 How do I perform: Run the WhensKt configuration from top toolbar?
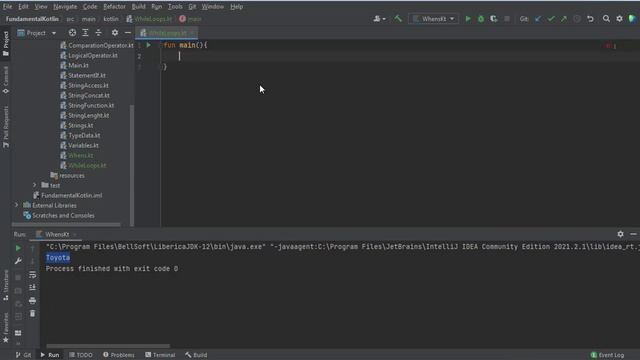point(468,19)
